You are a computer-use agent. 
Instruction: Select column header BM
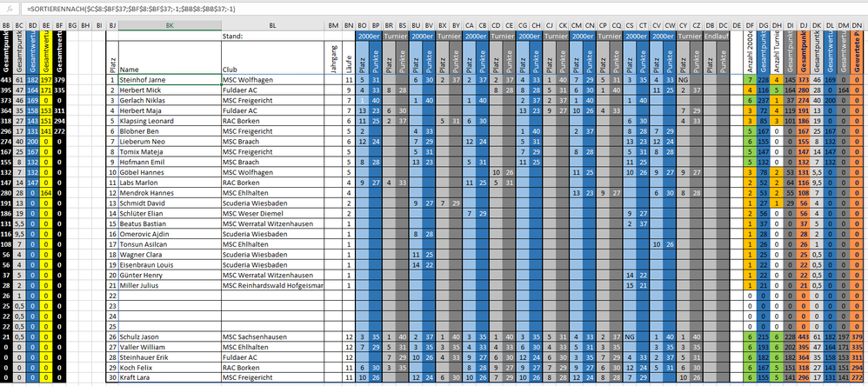pyautogui.click(x=333, y=25)
